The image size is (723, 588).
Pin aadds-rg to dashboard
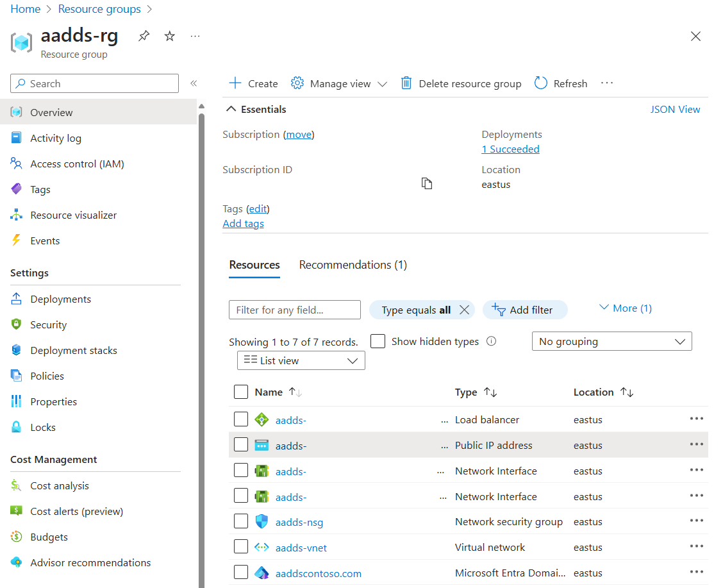[144, 36]
